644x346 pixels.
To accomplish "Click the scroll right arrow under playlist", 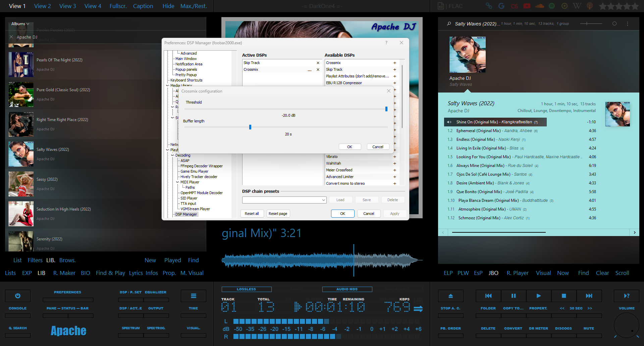I will click(x=634, y=232).
